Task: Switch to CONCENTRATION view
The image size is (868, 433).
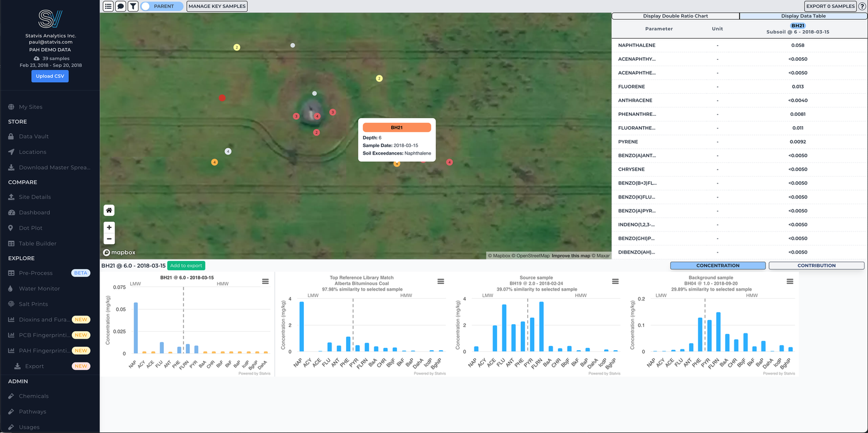Action: point(718,265)
